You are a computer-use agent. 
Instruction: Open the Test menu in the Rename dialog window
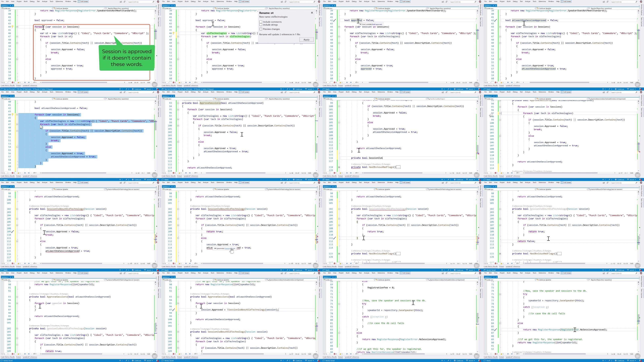click(199, 1)
